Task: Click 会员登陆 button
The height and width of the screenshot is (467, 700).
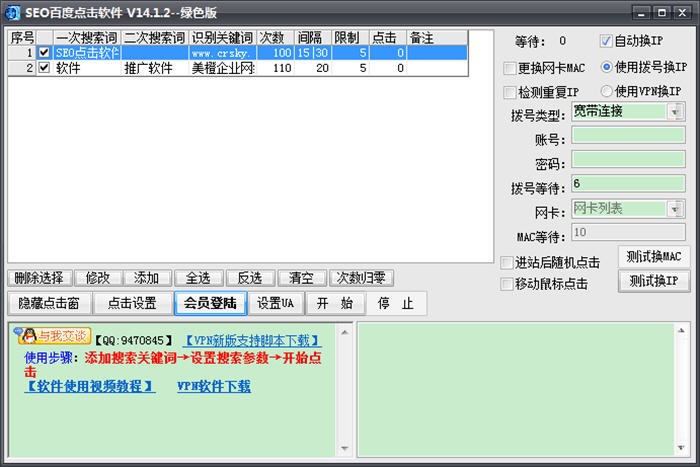Action: click(x=210, y=304)
